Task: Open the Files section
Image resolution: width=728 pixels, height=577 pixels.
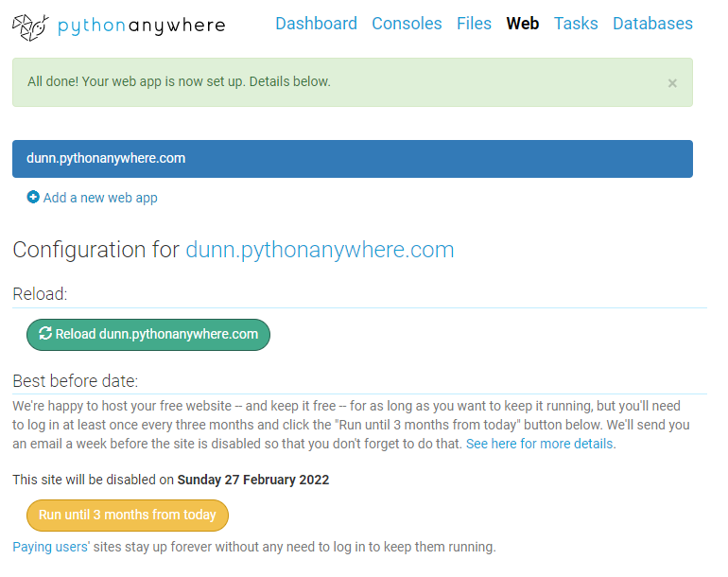Action: (x=474, y=24)
